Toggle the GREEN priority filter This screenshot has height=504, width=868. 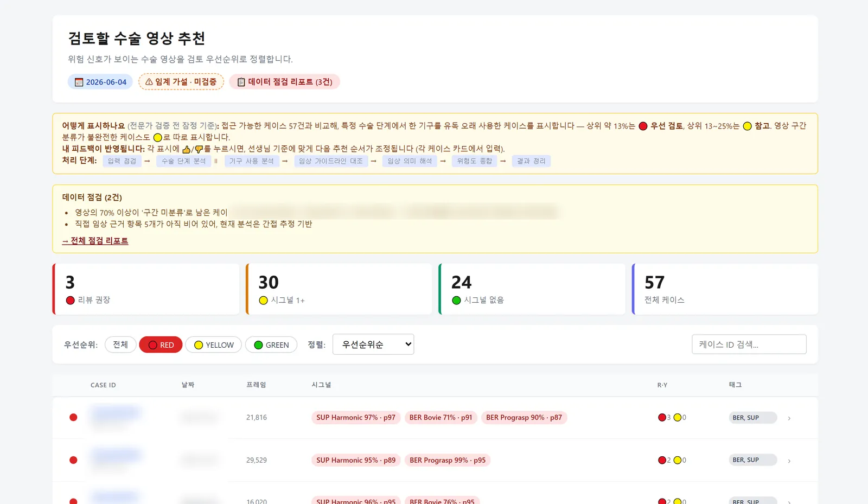point(271,344)
